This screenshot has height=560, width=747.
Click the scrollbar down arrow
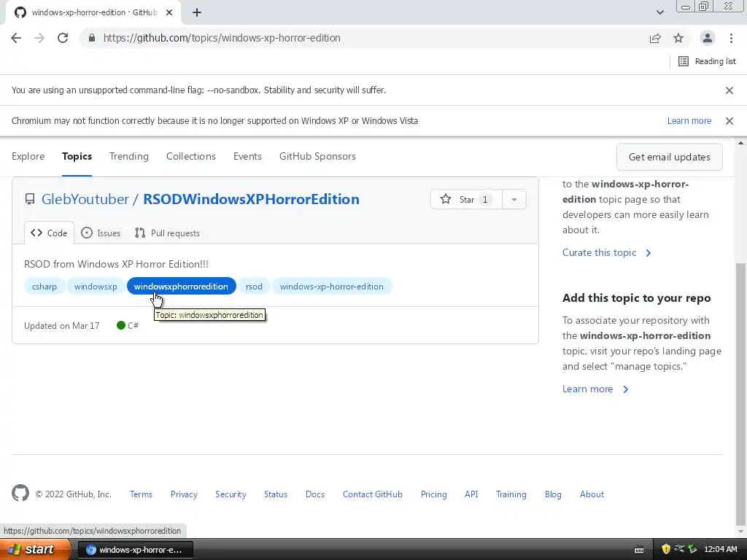[x=741, y=532]
